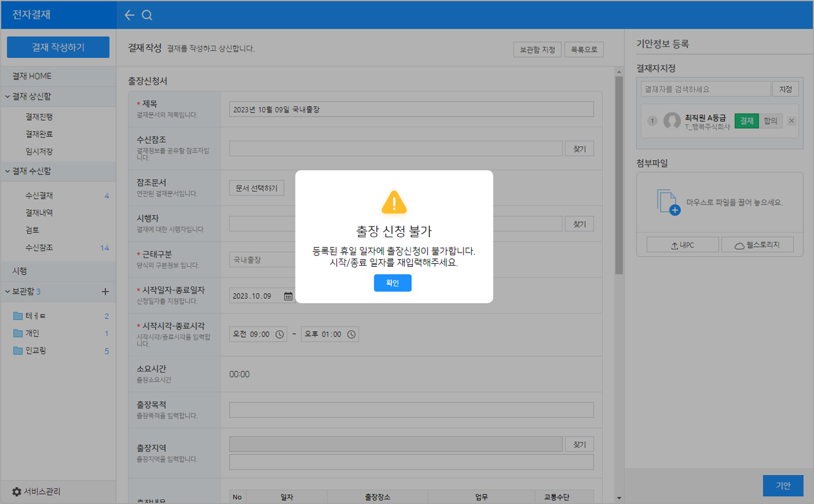Image resolution: width=814 pixels, height=504 pixels.
Task: Collapse the 보관함 folder list
Action: pos(7,292)
